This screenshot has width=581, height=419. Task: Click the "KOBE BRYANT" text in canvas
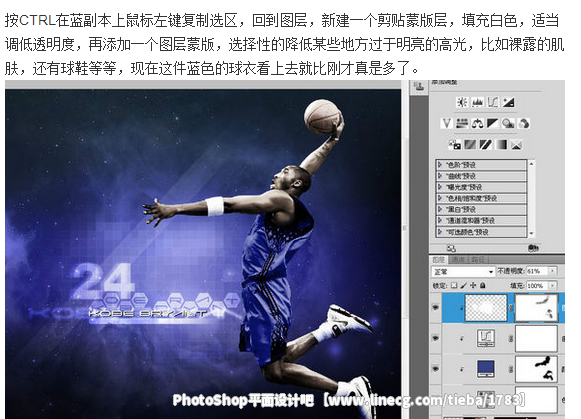[147, 314]
